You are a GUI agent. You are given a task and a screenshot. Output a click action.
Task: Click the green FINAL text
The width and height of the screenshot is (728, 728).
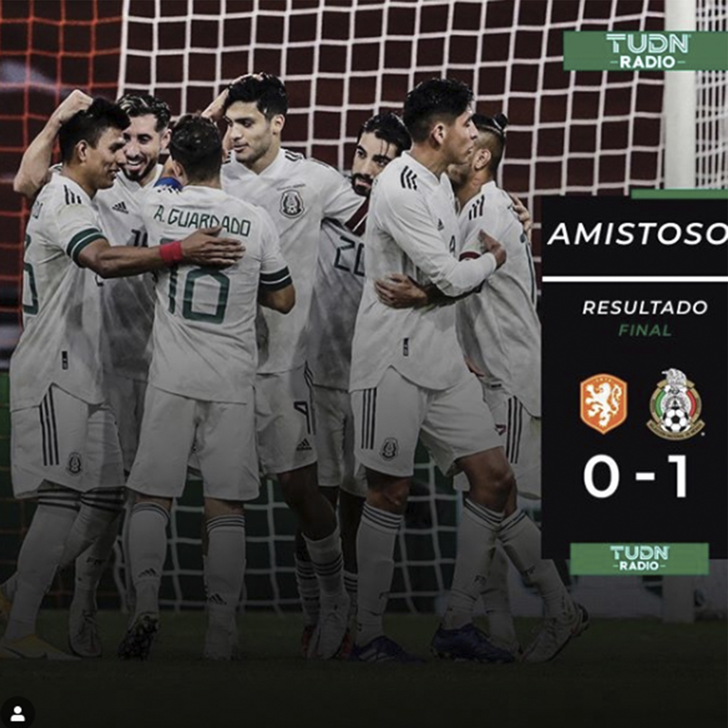pyautogui.click(x=645, y=330)
